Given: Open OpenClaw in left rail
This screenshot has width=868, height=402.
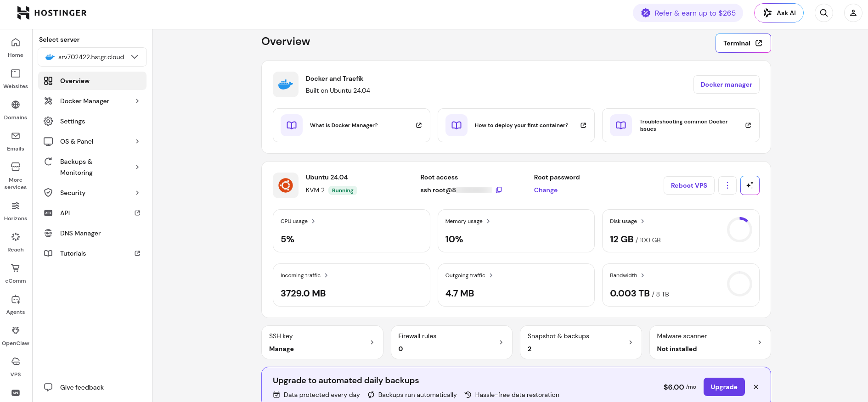Looking at the screenshot, I should (16, 336).
